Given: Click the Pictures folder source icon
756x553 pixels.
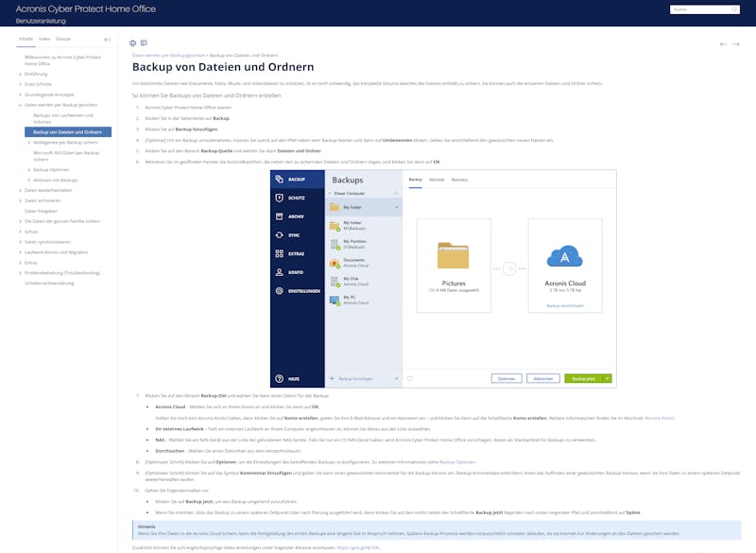Looking at the screenshot, I should click(x=454, y=255).
